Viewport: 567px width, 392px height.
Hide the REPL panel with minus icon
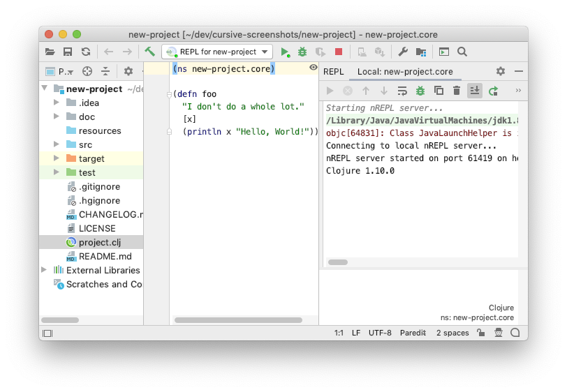tap(519, 71)
